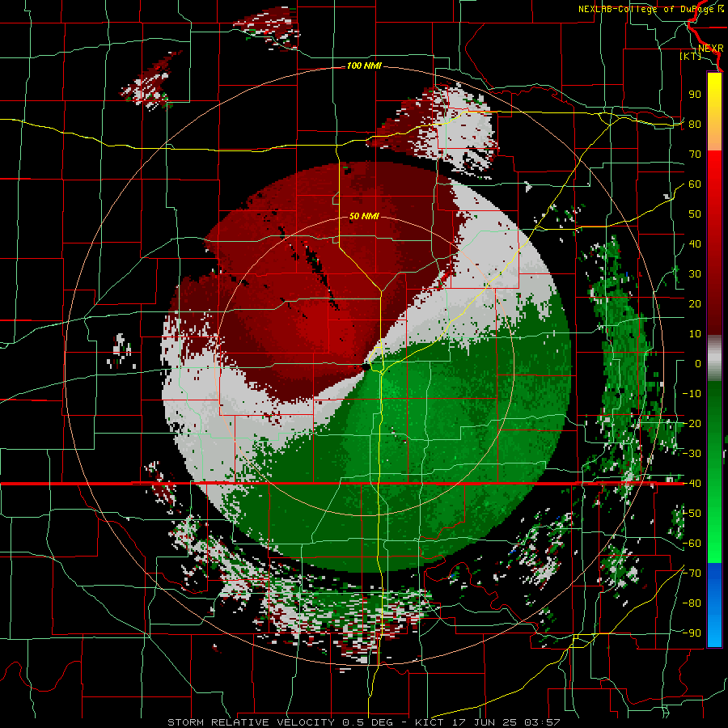Select the -70 value on the velocity scale
728x728 pixels.
pyautogui.click(x=692, y=574)
